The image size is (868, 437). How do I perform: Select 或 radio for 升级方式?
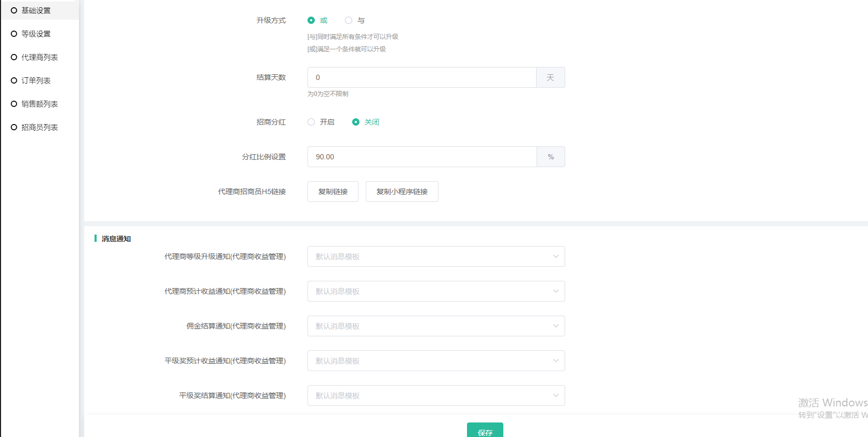tap(311, 20)
